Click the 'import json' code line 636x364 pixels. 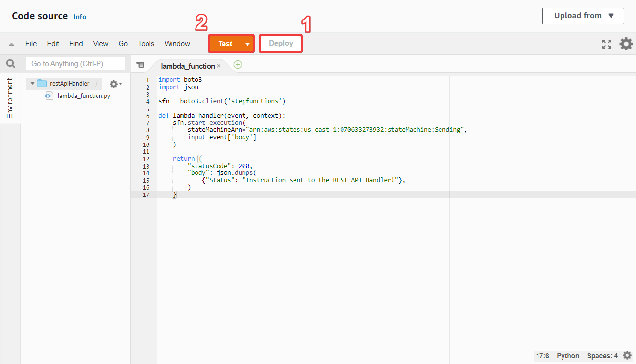coord(178,87)
